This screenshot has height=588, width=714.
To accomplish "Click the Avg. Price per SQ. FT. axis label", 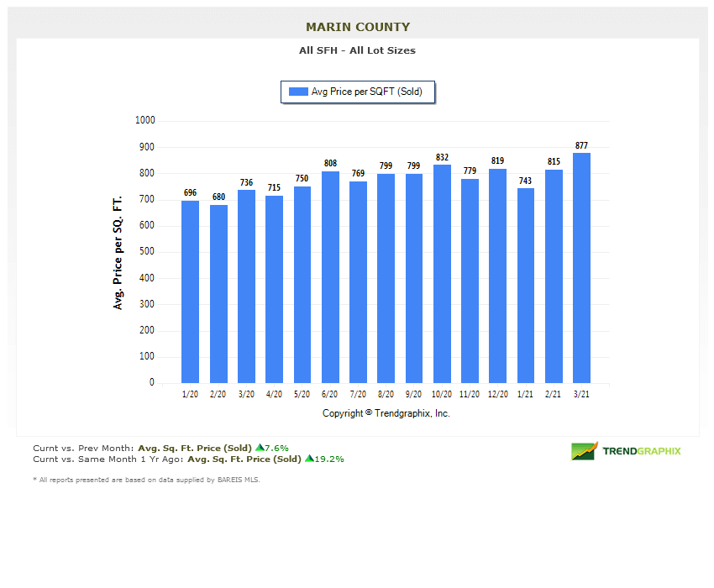I will click(x=118, y=252).
